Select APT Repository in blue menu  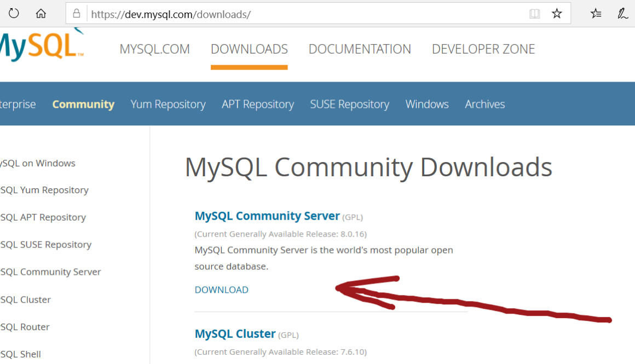point(258,104)
